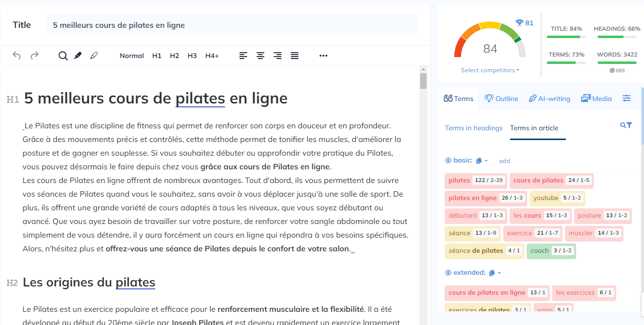
Task: Click bold text 'grâce aux cours de Pilates en ligne'
Action: (265, 166)
